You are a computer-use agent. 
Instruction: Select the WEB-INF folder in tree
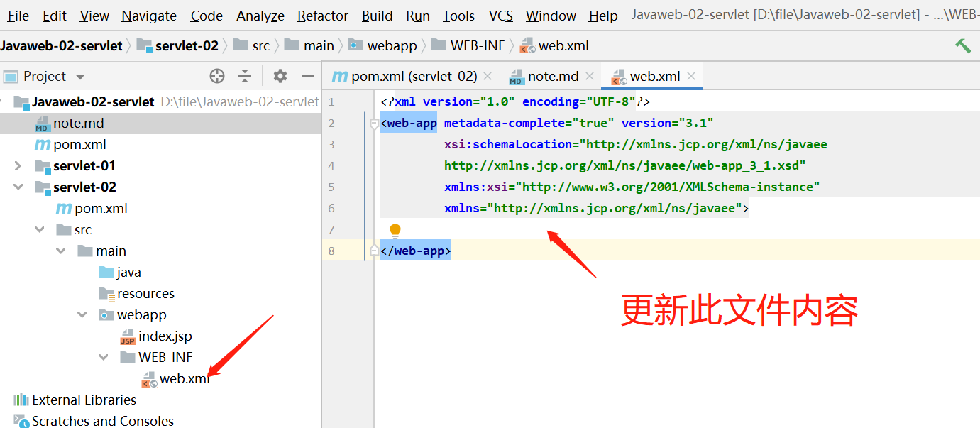pyautogui.click(x=165, y=357)
